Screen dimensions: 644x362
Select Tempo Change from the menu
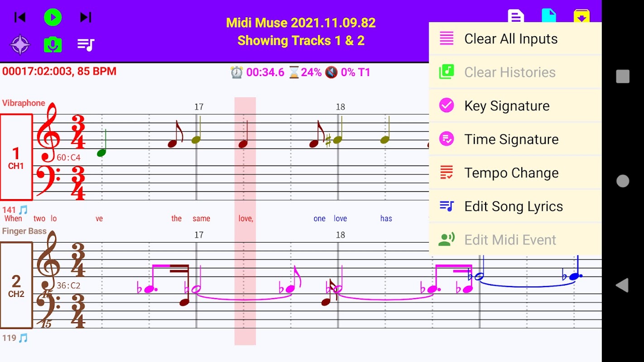(515, 173)
